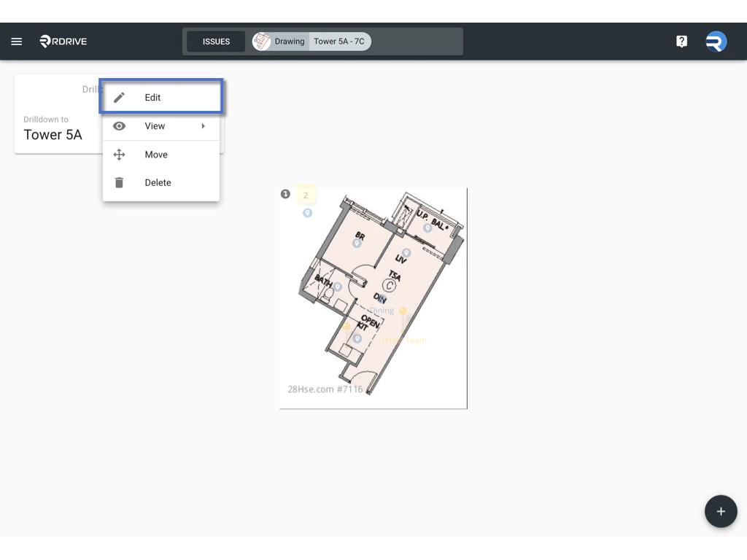Select the pin marker in the LIV area

[406, 254]
